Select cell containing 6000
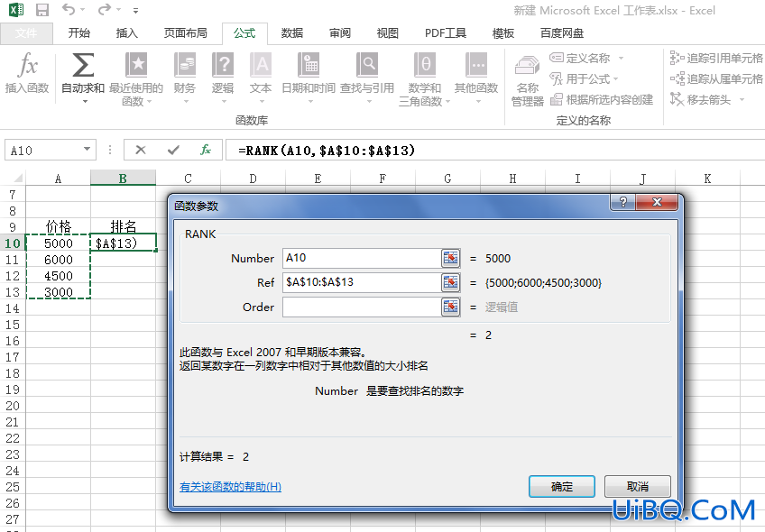Viewport: 765px width, 532px height. 58,260
